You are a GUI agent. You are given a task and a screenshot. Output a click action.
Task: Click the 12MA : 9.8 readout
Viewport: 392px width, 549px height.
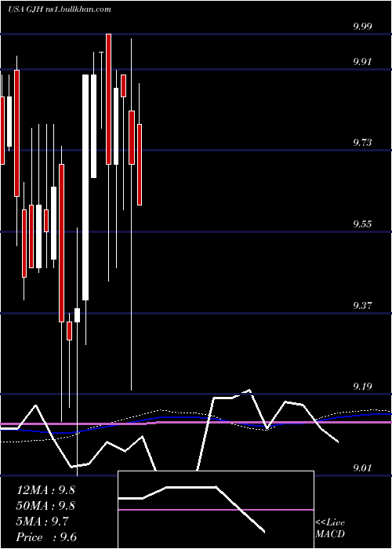tap(45, 490)
